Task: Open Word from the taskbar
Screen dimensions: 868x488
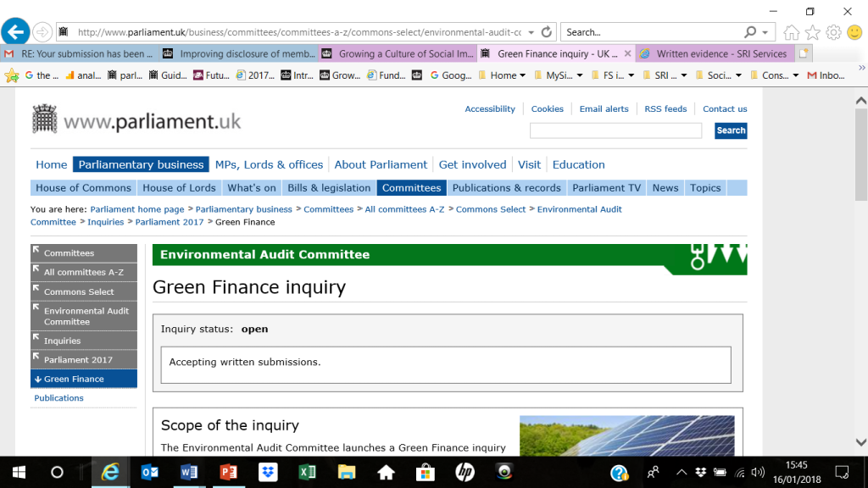Action: [189, 473]
